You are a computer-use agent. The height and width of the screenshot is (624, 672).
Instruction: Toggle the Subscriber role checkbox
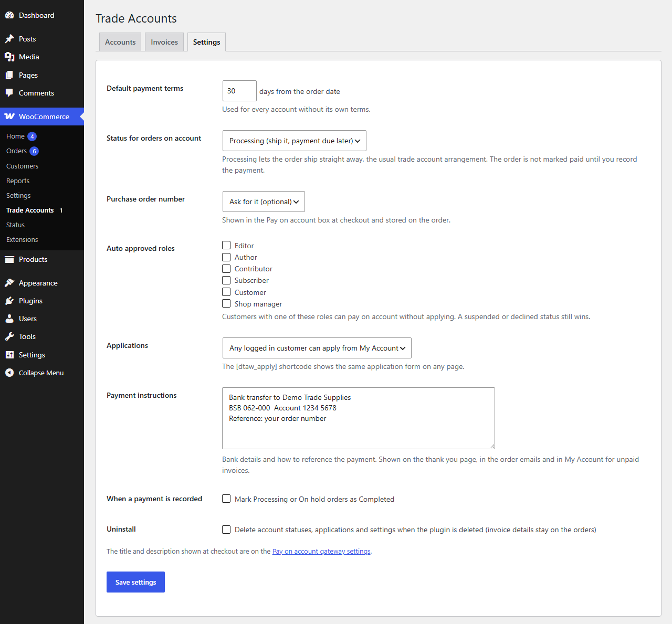(226, 280)
